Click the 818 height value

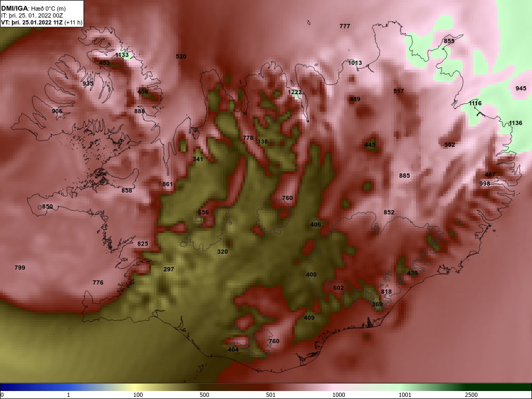pos(386,292)
